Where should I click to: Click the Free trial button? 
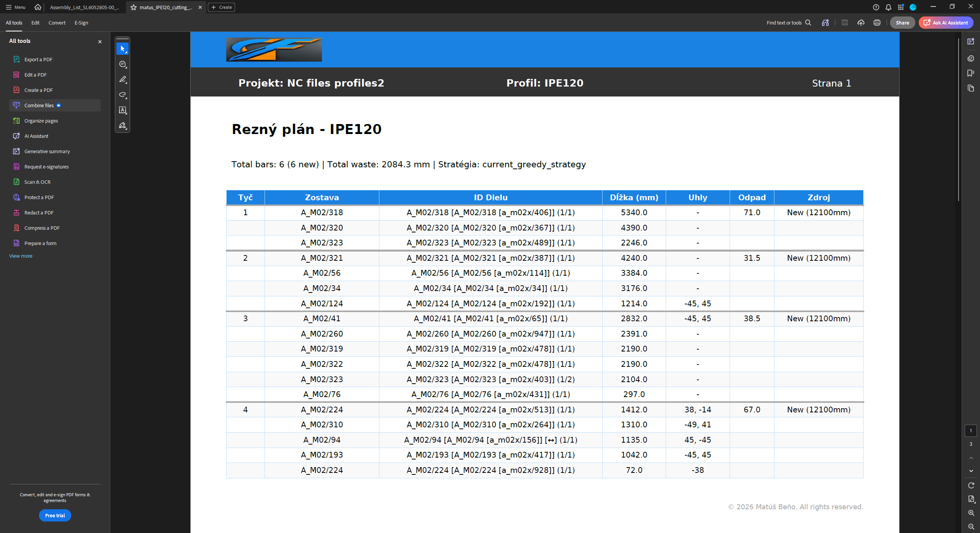pos(55,515)
